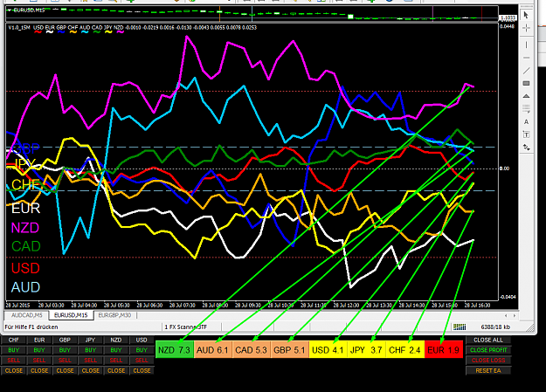
Task: Click the JPY header button in trade panel
Action: [x=91, y=340]
